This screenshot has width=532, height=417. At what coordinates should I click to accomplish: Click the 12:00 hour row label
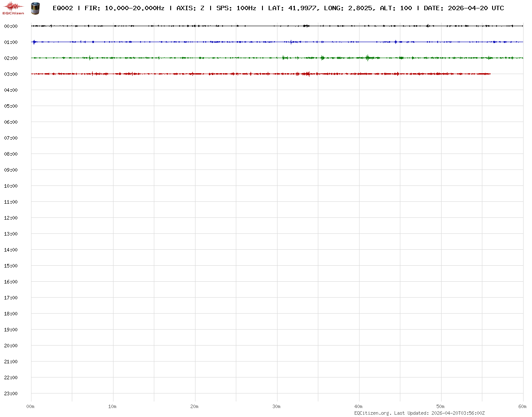pos(11,218)
